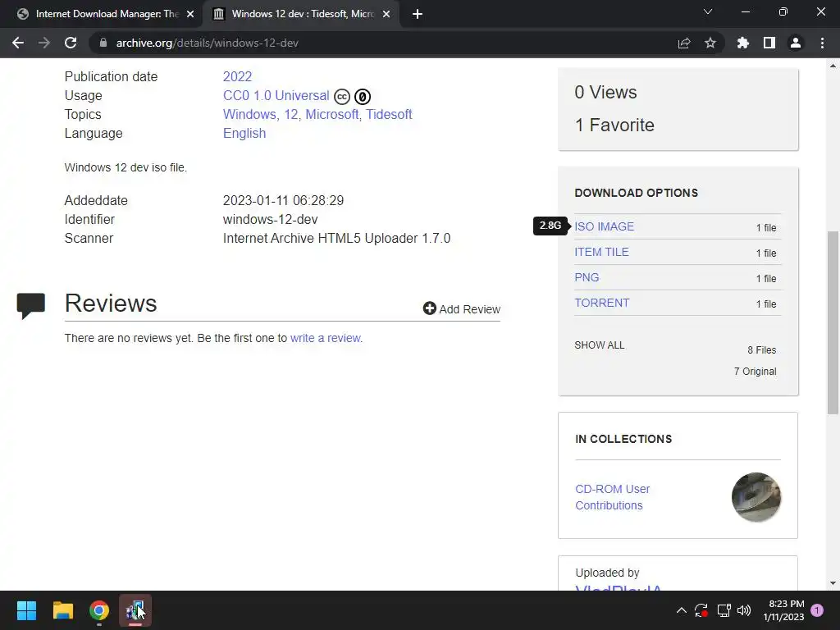Open the 12 topic link
This screenshot has height=630, width=840.
coord(291,115)
